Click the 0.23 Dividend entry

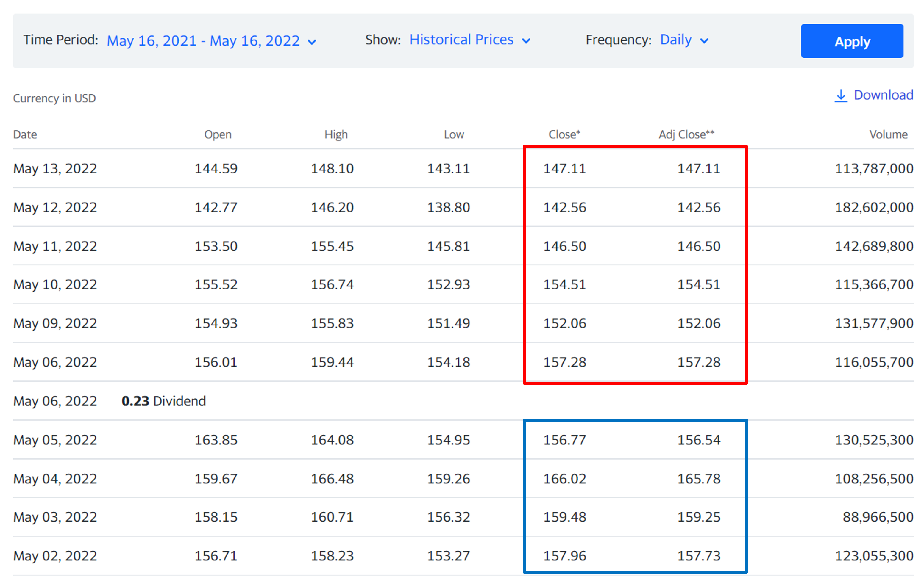[163, 401]
